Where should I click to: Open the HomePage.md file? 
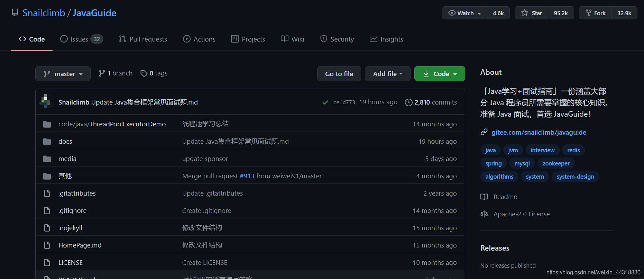coord(80,245)
